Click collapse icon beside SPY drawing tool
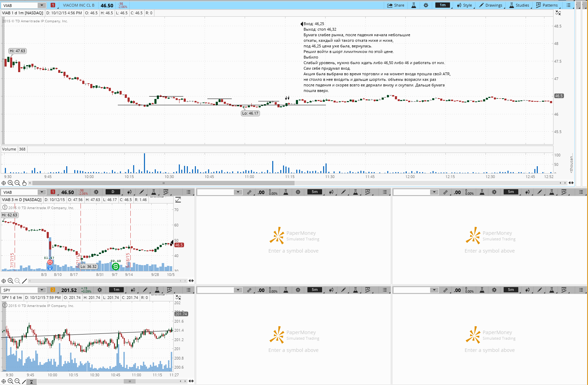This screenshot has width=588, height=385. pyautogui.click(x=31, y=382)
